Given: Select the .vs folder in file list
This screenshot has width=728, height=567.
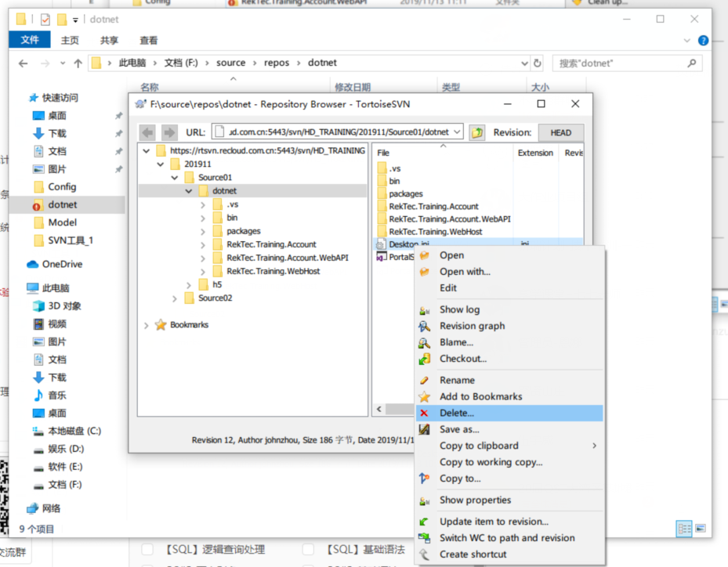Looking at the screenshot, I should coord(395,169).
